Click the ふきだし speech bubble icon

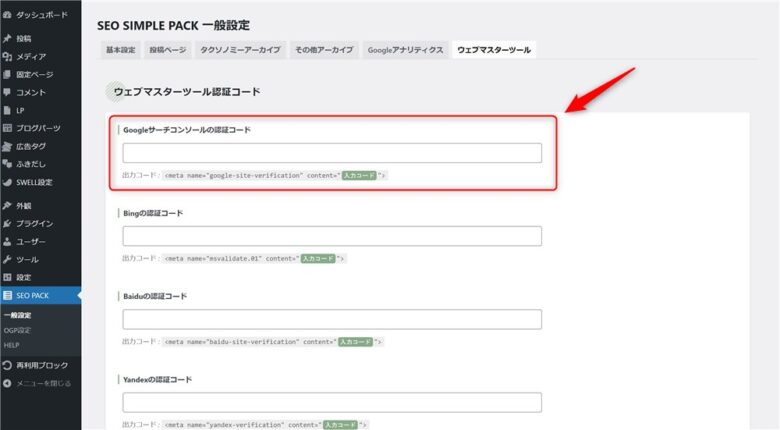(x=7, y=164)
